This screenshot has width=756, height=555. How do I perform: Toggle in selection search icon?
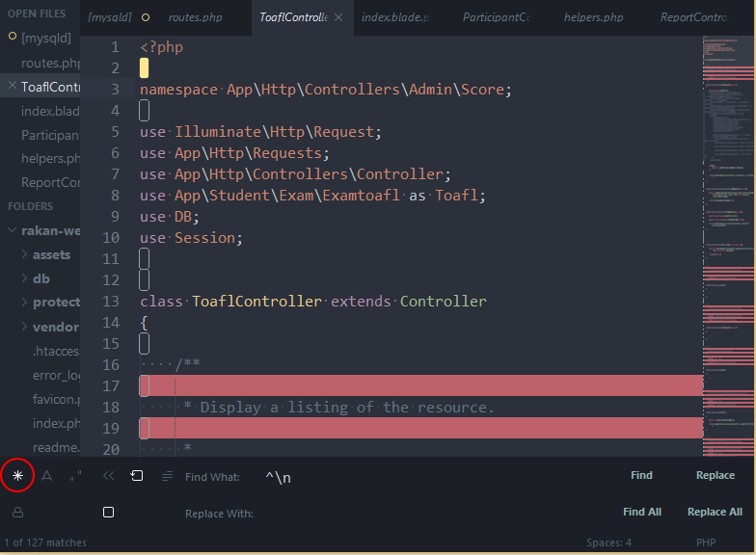[167, 476]
